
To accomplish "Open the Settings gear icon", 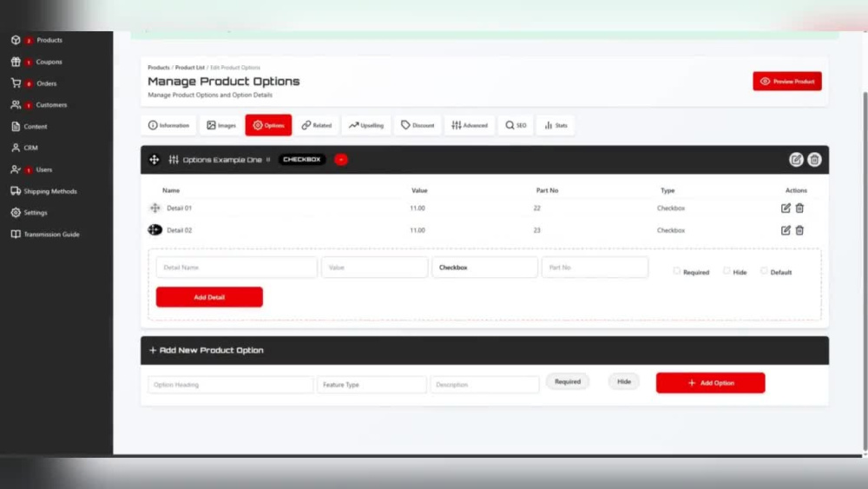I will (16, 213).
